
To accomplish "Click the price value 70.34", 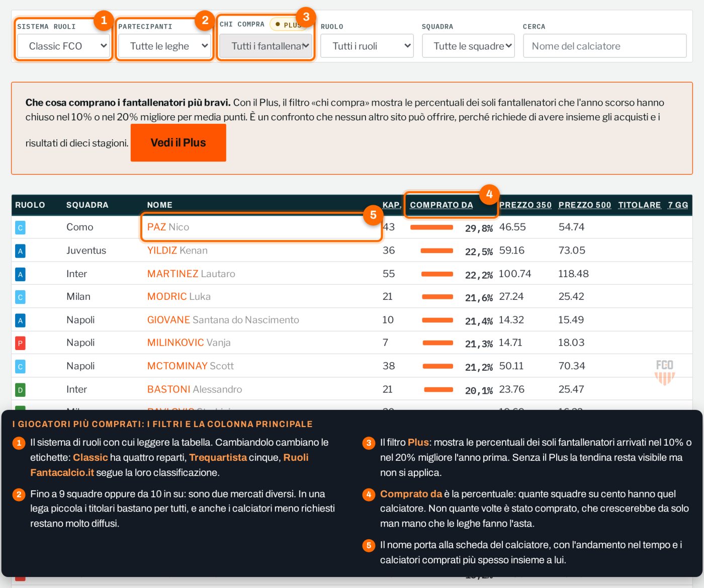I will (572, 366).
